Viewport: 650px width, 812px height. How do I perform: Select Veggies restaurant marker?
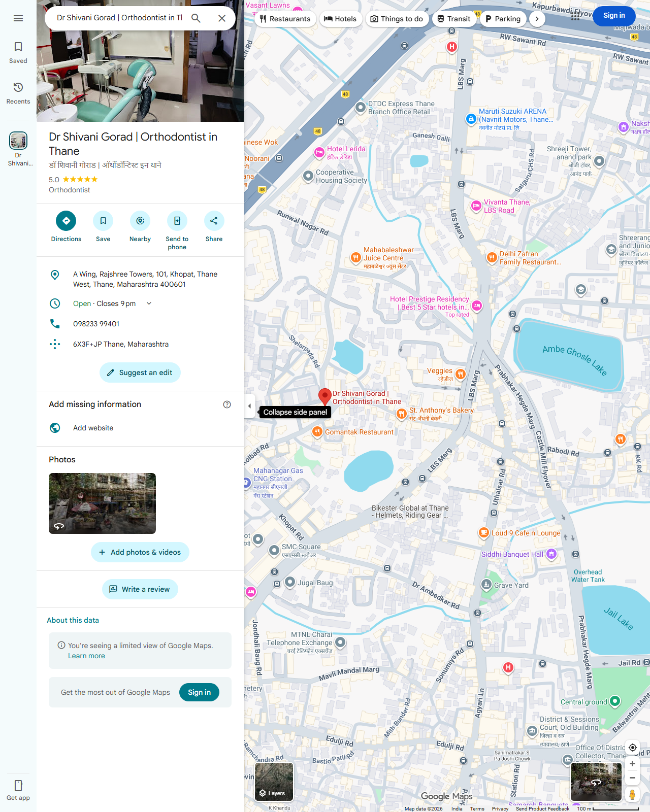click(460, 375)
